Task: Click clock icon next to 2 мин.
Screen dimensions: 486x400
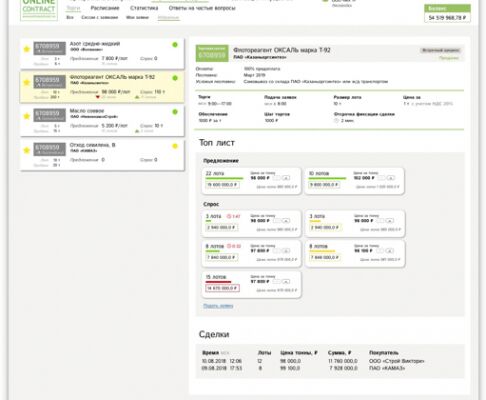Action: [336, 120]
